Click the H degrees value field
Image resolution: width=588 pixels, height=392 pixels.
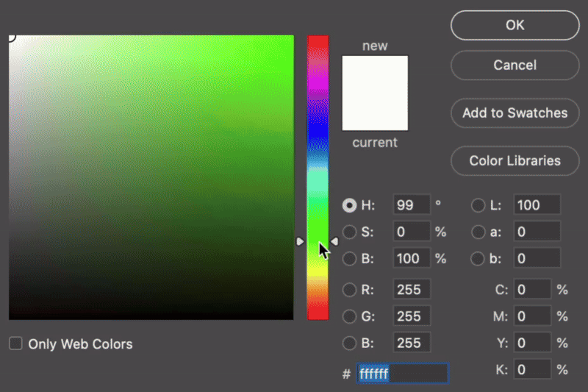[x=412, y=205]
